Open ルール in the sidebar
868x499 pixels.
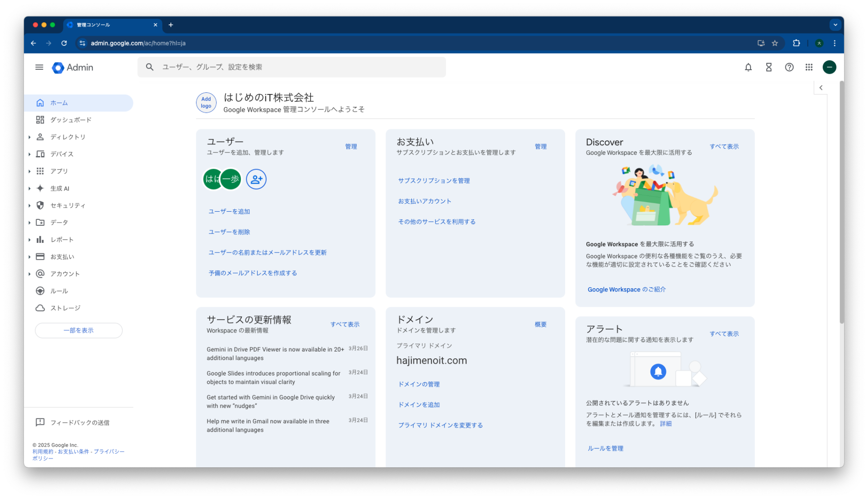(79, 291)
